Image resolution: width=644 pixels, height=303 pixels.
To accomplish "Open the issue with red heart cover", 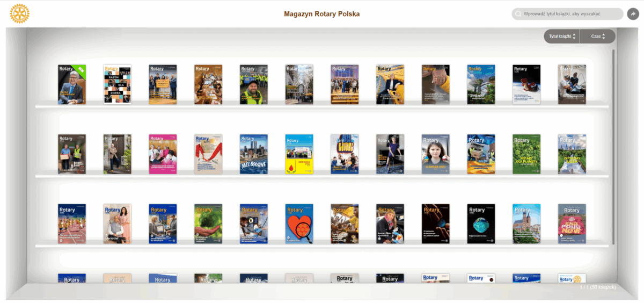I will 299,223.
